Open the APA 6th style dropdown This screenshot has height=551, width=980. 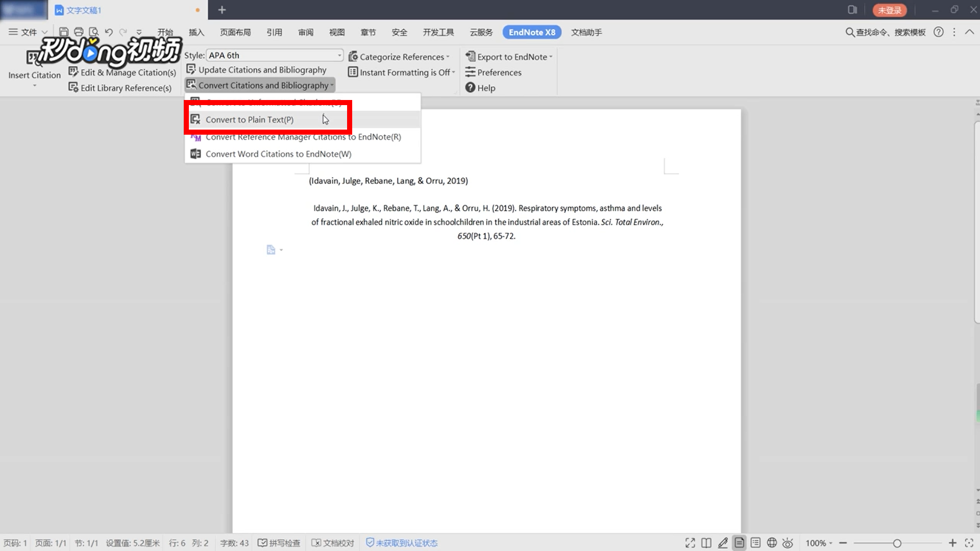339,55
